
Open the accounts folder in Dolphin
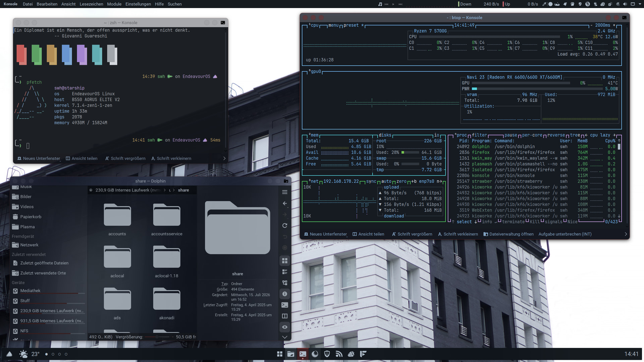(x=117, y=220)
